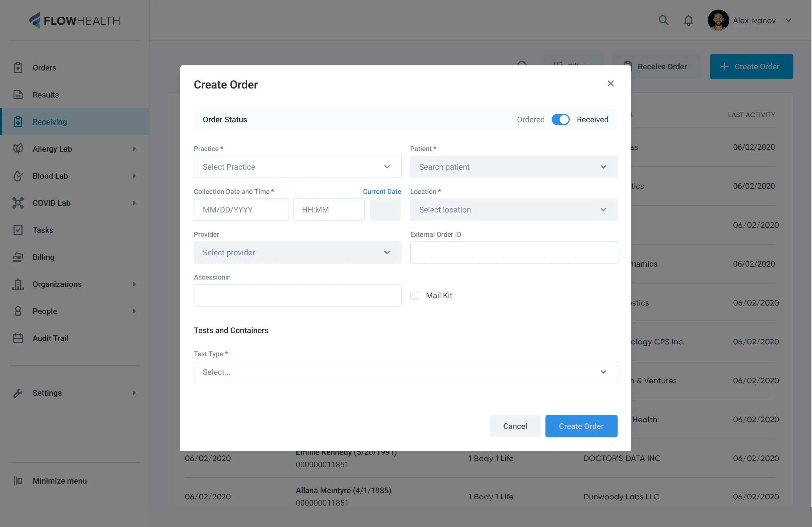Expand the Organizations submenu arrow
Viewport: 812px width, 527px height.
click(134, 284)
